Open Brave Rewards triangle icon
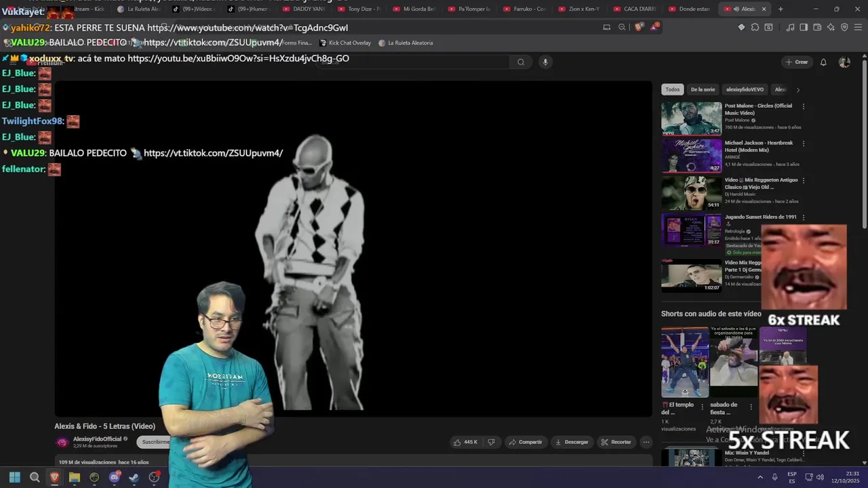The image size is (868, 488). click(x=654, y=27)
